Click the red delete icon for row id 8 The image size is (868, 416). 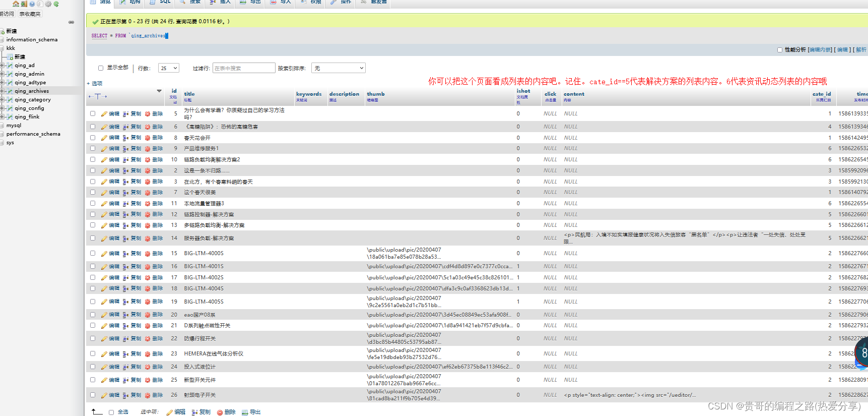148,138
